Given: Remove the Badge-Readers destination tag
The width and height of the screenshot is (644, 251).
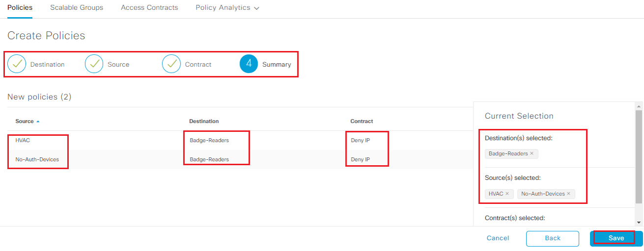Looking at the screenshot, I should click(x=532, y=153).
